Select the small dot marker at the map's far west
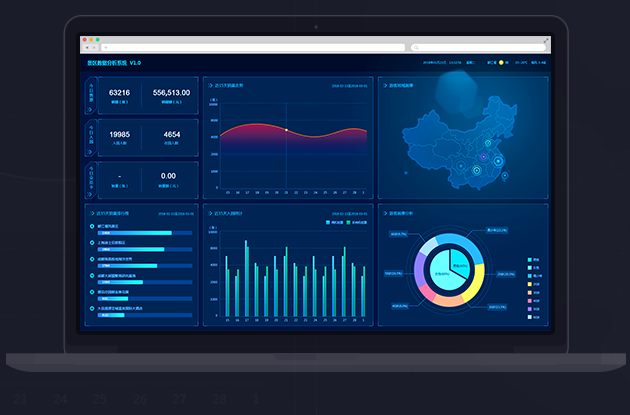This screenshot has width=630, height=415. click(406, 173)
